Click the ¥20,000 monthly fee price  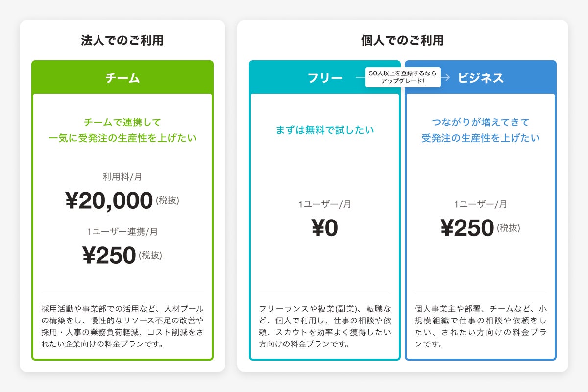point(109,201)
